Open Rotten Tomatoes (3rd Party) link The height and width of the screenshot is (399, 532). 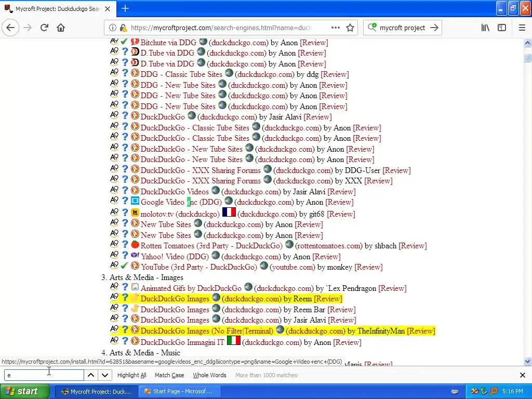[211, 246]
